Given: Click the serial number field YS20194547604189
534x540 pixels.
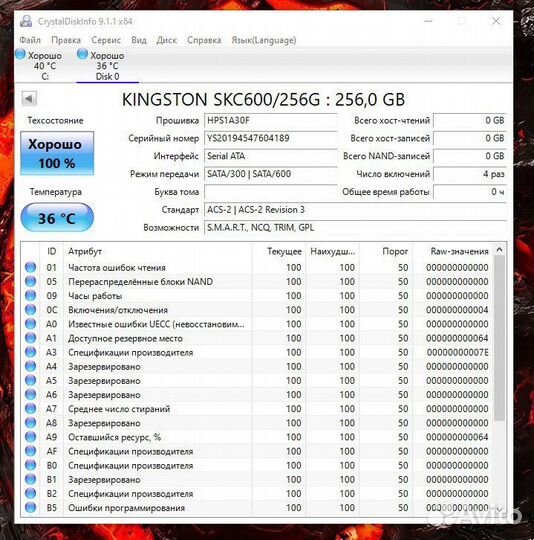Looking at the screenshot, I should pos(271,138).
